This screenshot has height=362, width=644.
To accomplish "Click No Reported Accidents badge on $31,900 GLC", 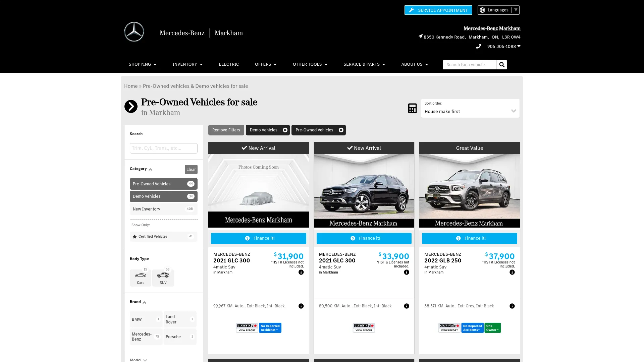I will point(270,328).
